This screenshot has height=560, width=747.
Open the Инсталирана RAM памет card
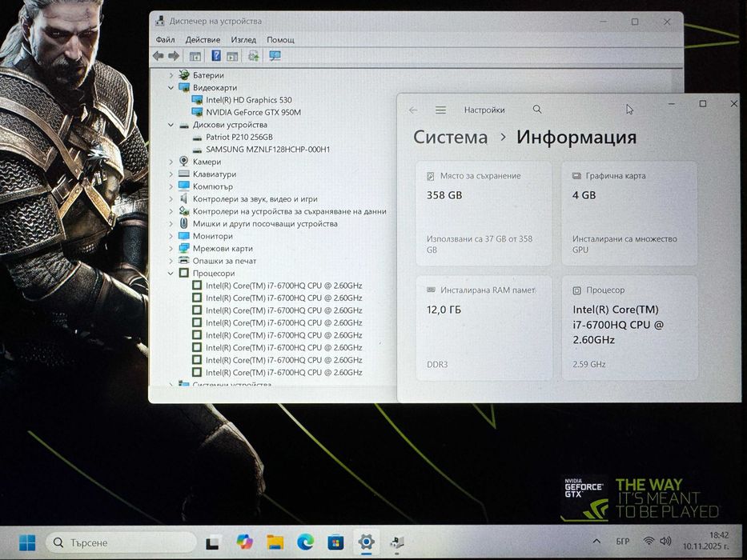pyautogui.click(x=484, y=328)
